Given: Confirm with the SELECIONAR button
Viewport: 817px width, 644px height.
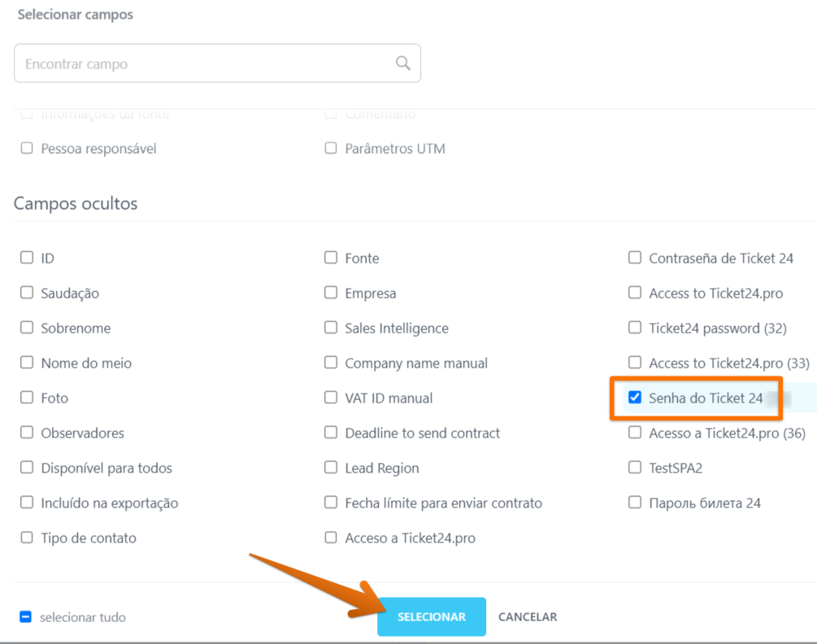Looking at the screenshot, I should (432, 616).
